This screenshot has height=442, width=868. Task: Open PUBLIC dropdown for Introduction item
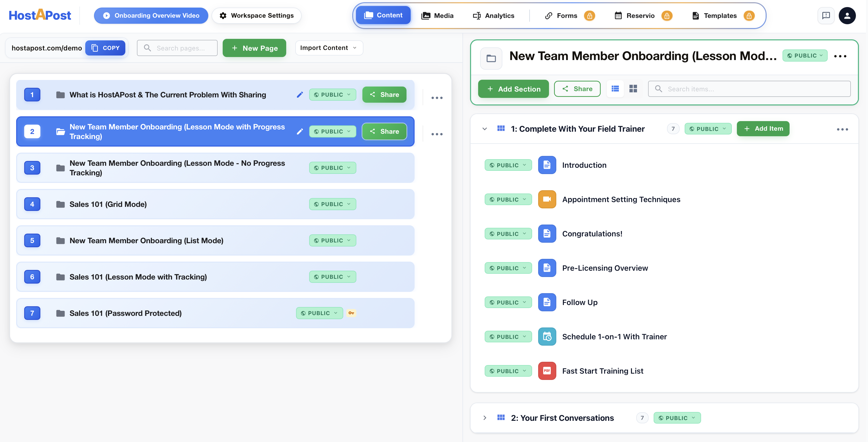tap(508, 165)
